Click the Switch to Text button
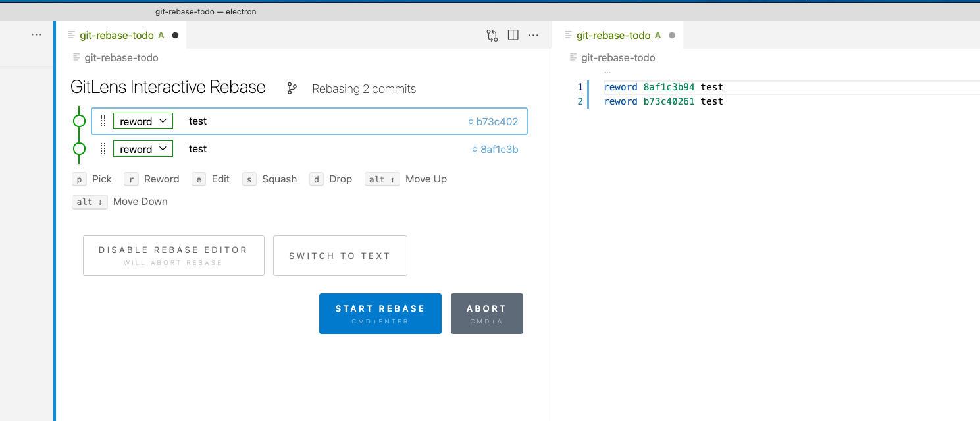This screenshot has height=421, width=980. click(340, 256)
